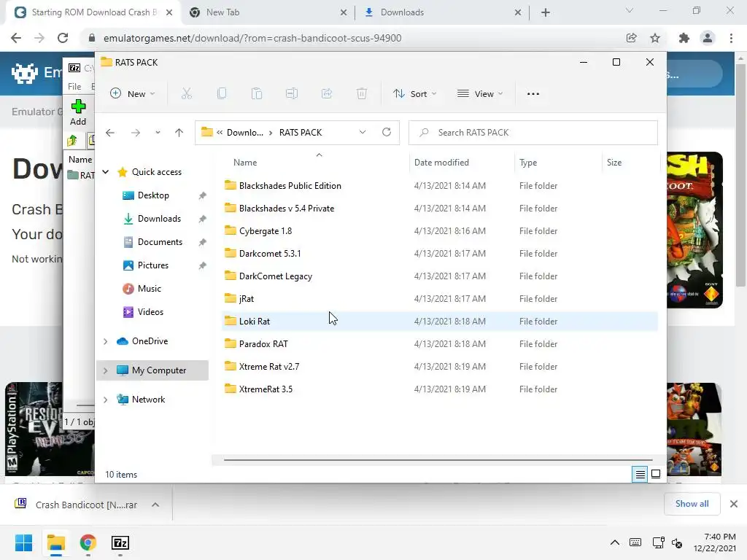Go up one folder level in Explorer
The width and height of the screenshot is (747, 560).
pyautogui.click(x=179, y=133)
